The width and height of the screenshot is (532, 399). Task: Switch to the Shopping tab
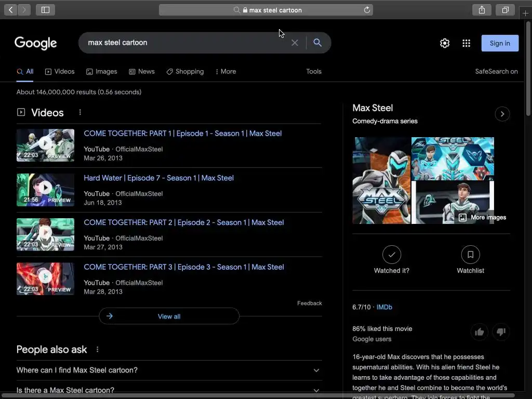pos(185,72)
